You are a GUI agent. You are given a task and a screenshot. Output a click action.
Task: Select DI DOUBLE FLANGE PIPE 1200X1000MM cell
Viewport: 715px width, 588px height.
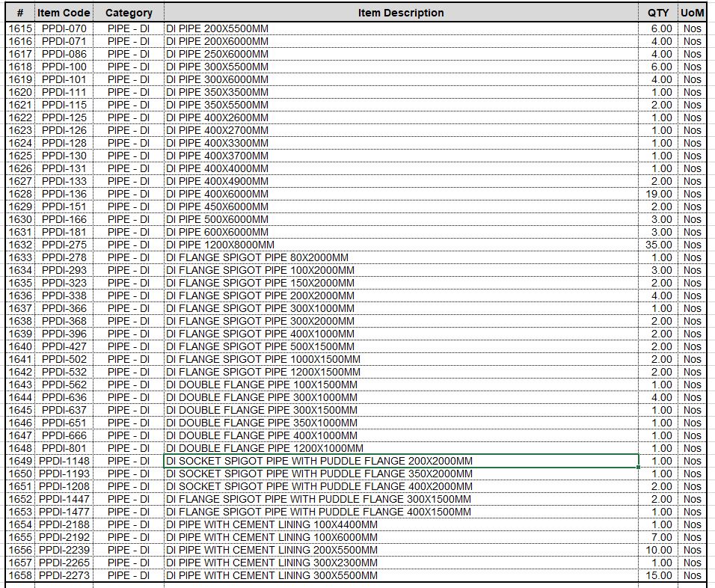(x=265, y=448)
